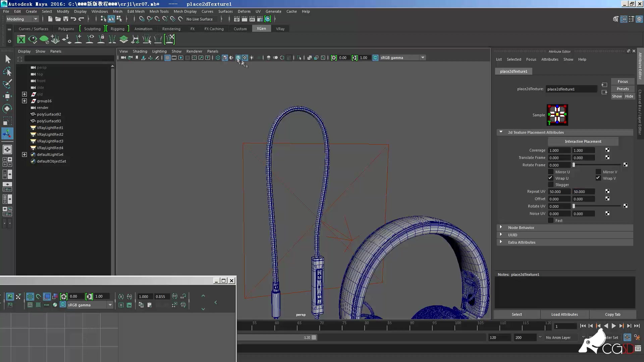
Task: Click the place2dTexture sample swatch thumbnail
Action: pos(557,115)
